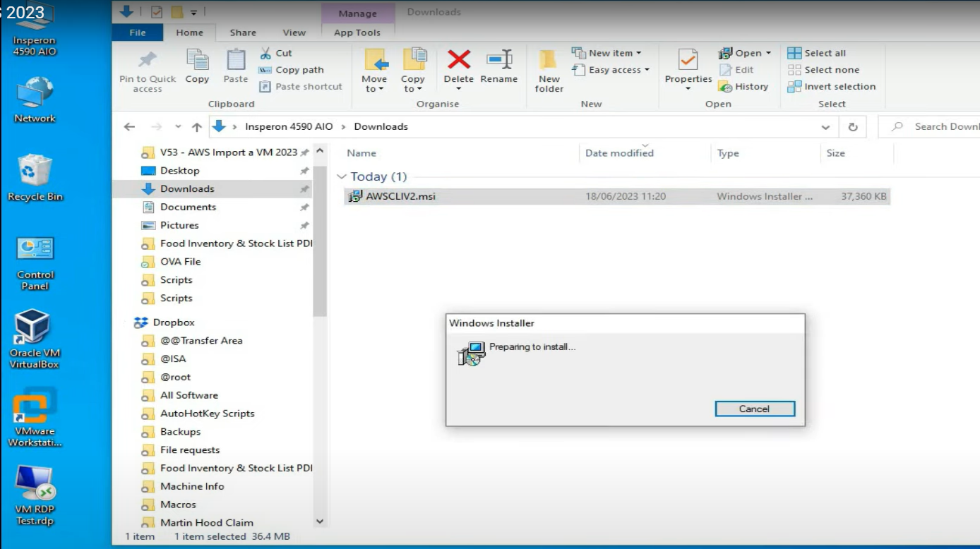The width and height of the screenshot is (980, 549).
Task: Open the Open dropdown in ribbon
Action: [745, 53]
